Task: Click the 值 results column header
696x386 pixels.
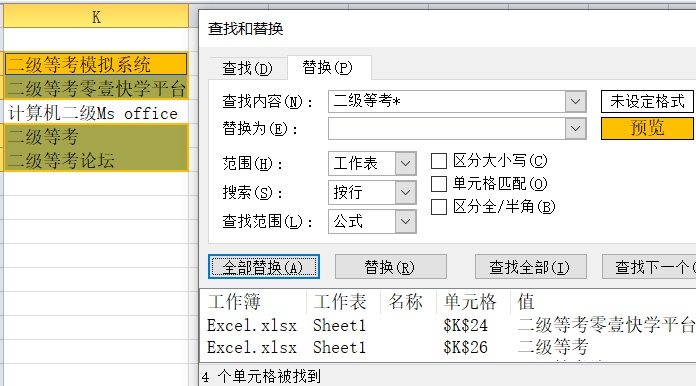Action: [603, 302]
